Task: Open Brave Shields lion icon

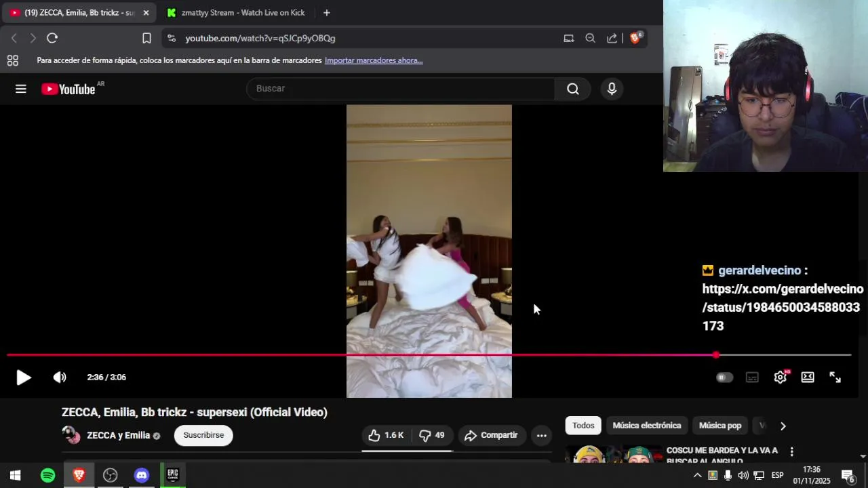Action: point(635,38)
